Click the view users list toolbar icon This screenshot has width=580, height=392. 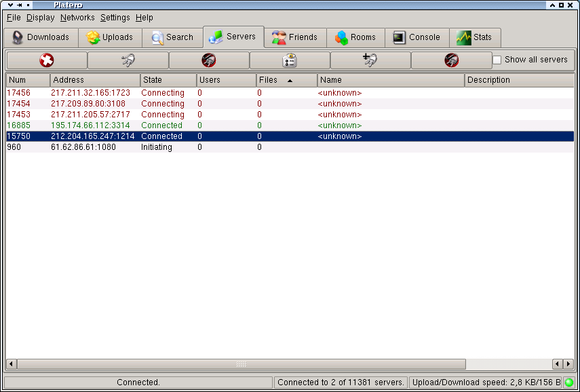click(x=290, y=60)
